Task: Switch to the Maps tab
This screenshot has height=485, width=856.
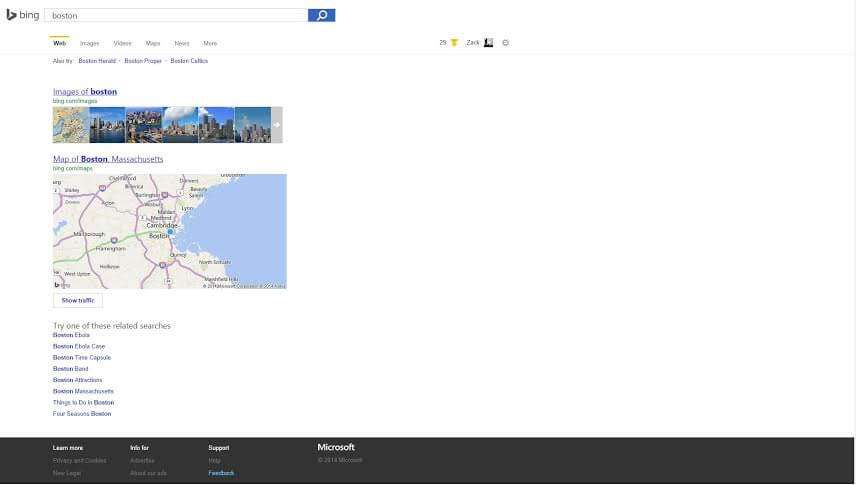Action: tap(153, 43)
